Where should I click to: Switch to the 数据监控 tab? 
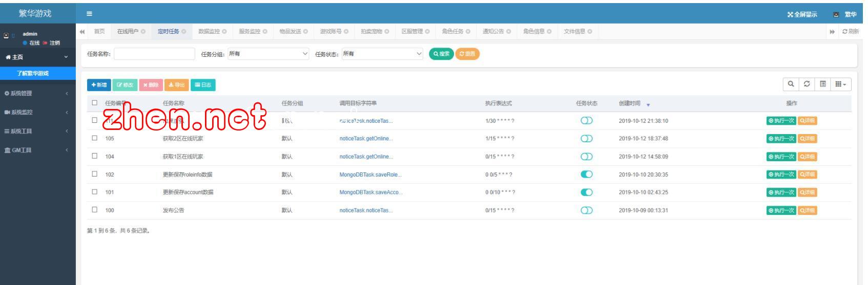(209, 32)
